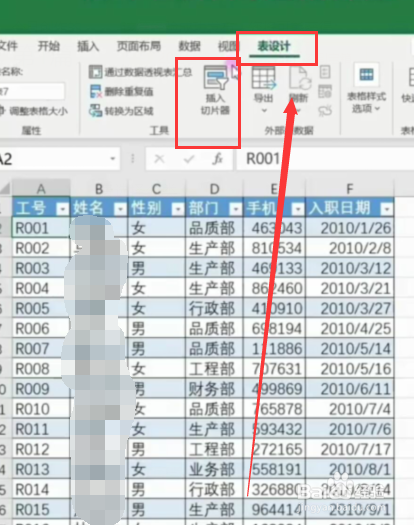
Task: Click the 行政部 cell in row R005
Action: coord(214,308)
